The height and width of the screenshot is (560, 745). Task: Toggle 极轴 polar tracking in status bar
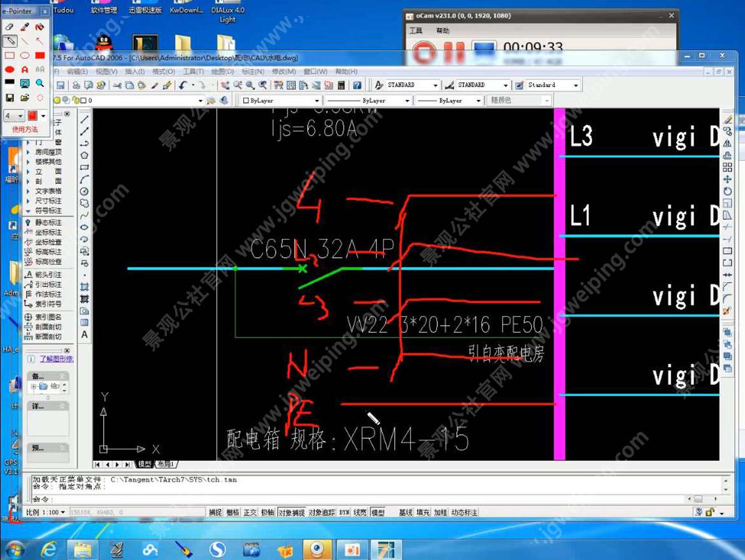(x=267, y=512)
